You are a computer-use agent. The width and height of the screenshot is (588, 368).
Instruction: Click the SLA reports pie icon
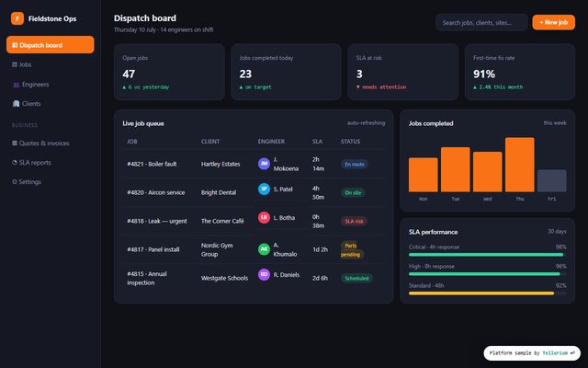click(x=15, y=163)
